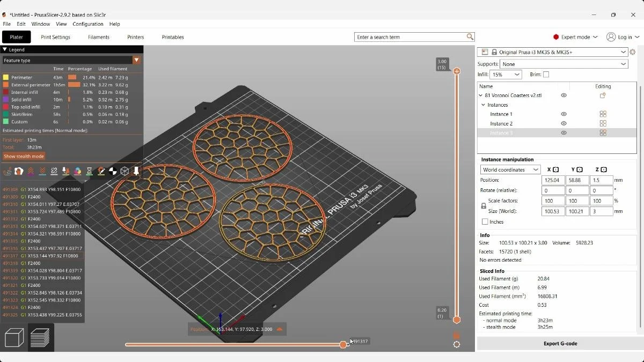This screenshot has height=362, width=644.
Task: Toggle the seams icon showing a broken link
Action: coord(54,171)
